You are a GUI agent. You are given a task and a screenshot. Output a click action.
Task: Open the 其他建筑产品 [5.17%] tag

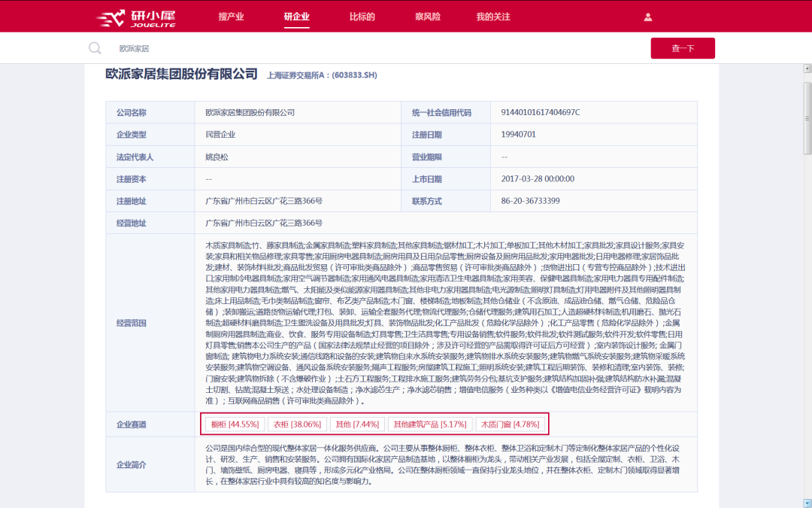[x=430, y=424]
